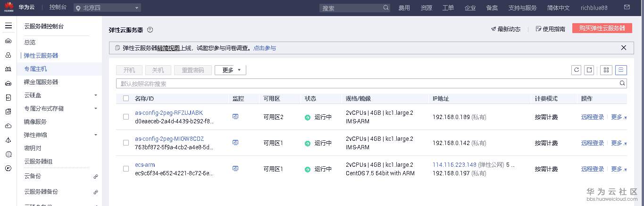Check the box for ecs-arm
Screen dimensions: 644x206
click(126, 169)
